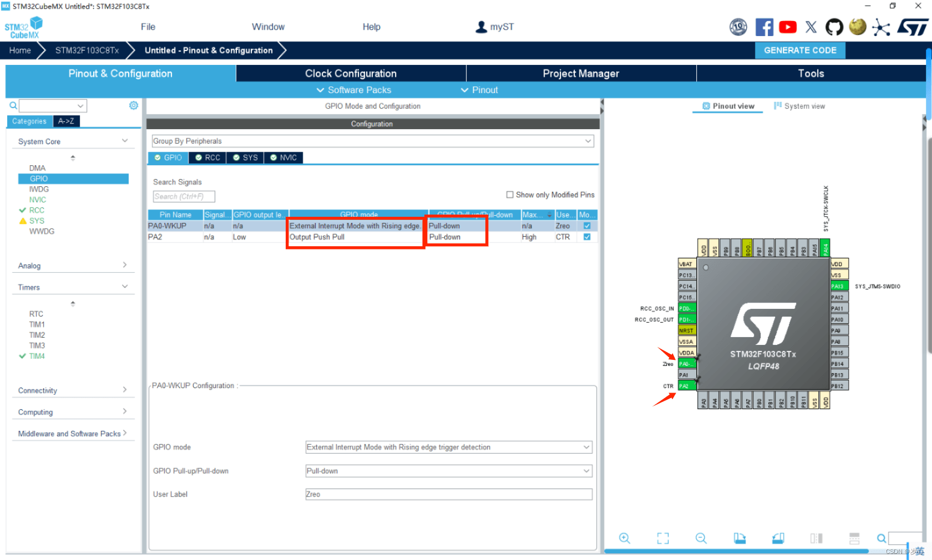The height and width of the screenshot is (560, 932).
Task: Click the category search magnifier icon
Action: coord(13,105)
